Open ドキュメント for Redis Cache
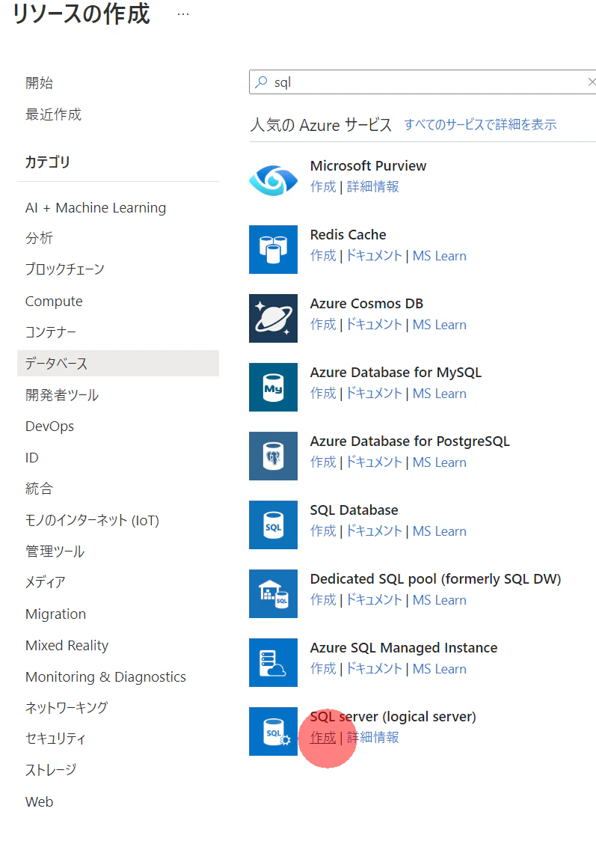This screenshot has height=868, width=596. (374, 256)
